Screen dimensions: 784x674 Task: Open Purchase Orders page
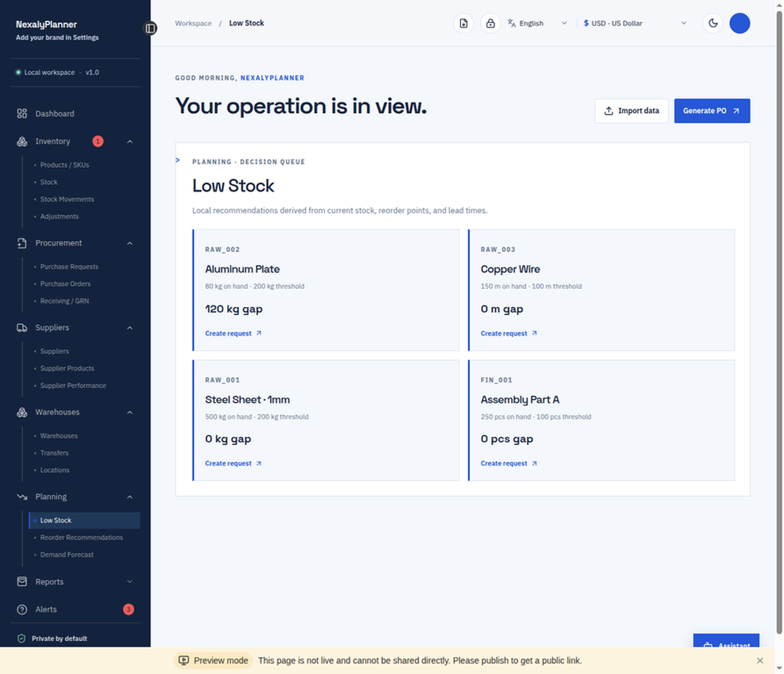pos(65,284)
